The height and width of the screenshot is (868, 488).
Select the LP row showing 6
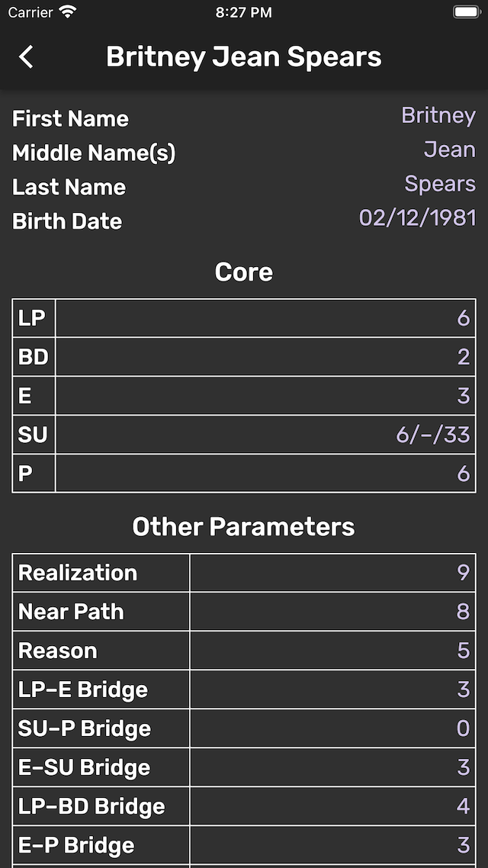pyautogui.click(x=244, y=318)
